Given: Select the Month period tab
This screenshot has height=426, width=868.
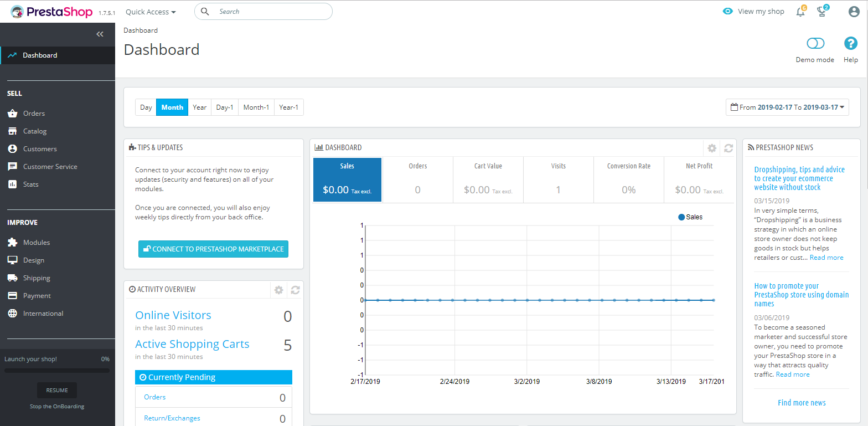Looking at the screenshot, I should pos(172,107).
